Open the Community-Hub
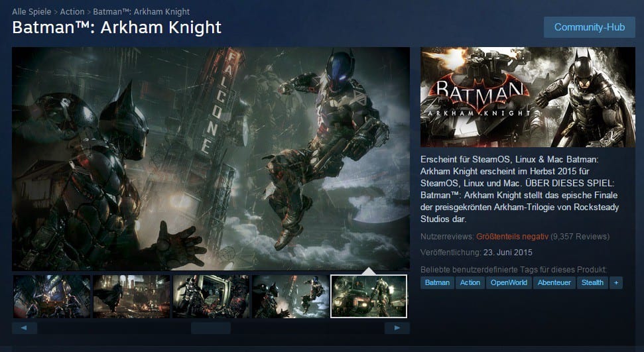The height and width of the screenshot is (352, 644). point(589,27)
